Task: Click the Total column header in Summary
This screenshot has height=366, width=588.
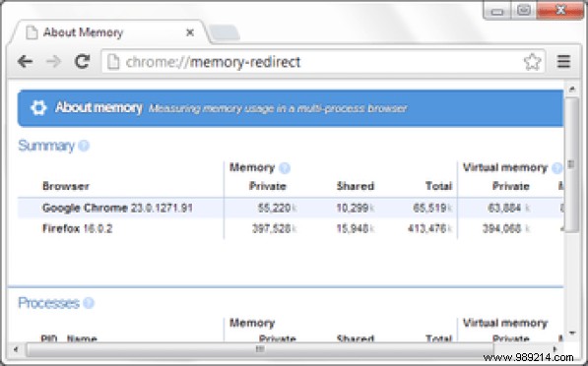Action: pyautogui.click(x=438, y=186)
